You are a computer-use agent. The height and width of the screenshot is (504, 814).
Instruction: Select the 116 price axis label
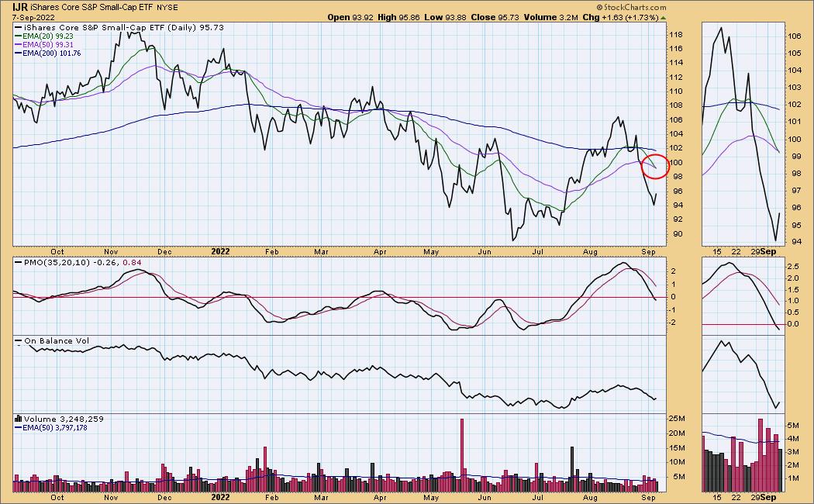point(675,49)
